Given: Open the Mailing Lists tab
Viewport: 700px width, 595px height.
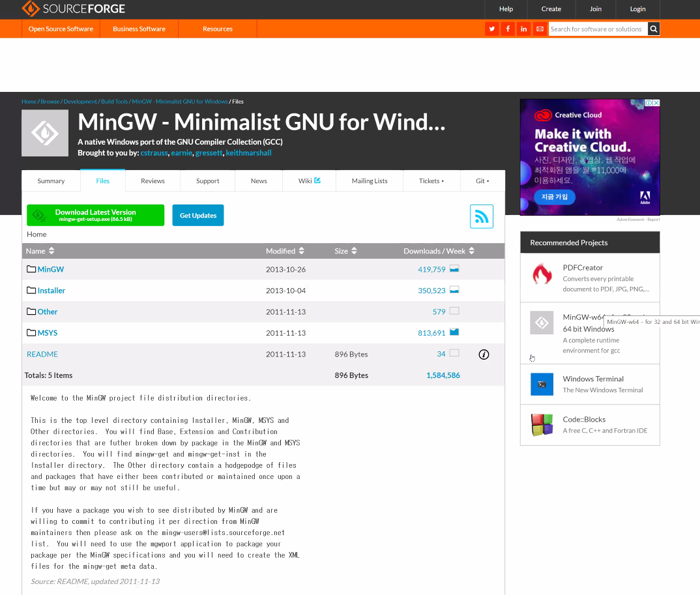Looking at the screenshot, I should click(370, 181).
